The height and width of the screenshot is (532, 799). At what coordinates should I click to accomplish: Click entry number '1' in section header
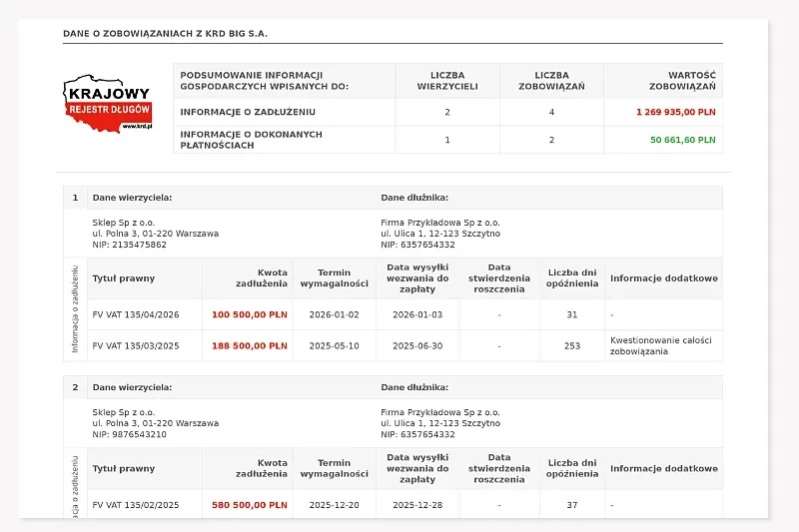[x=76, y=198]
